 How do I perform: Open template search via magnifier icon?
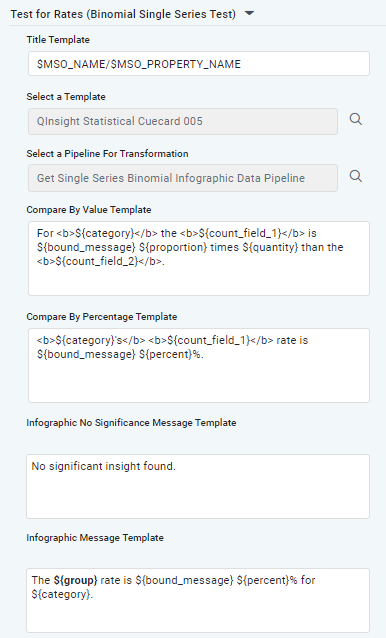click(356, 120)
